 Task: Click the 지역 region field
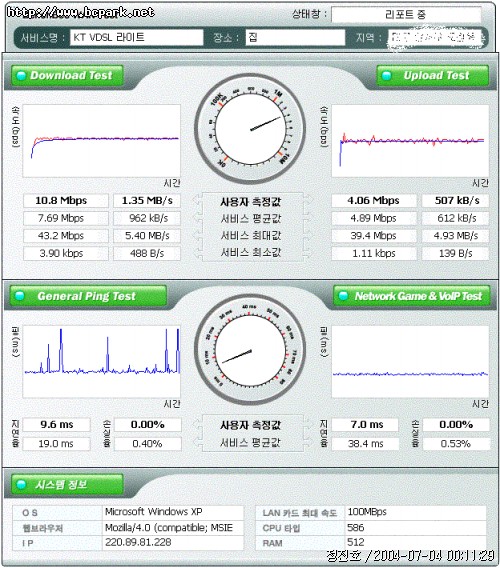coord(436,37)
